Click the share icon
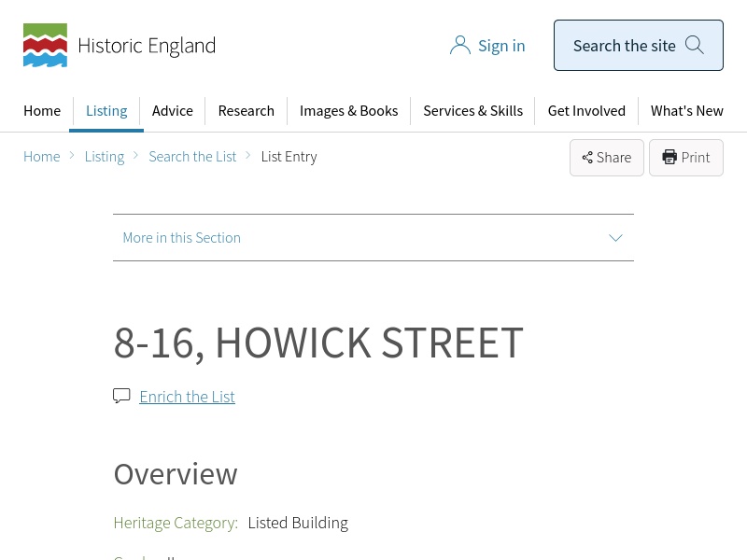This screenshot has width=747, height=560. tap(587, 158)
